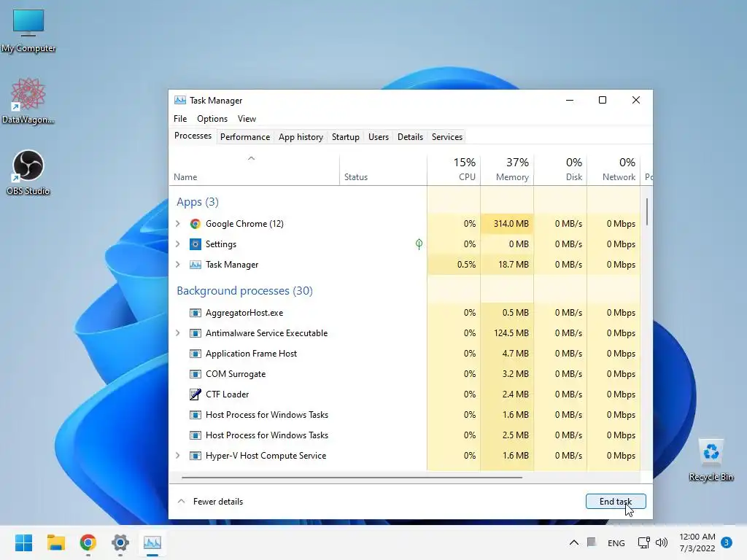Collapse view with Fewer details chevron
This screenshot has height=560, width=747.
pyautogui.click(x=181, y=502)
